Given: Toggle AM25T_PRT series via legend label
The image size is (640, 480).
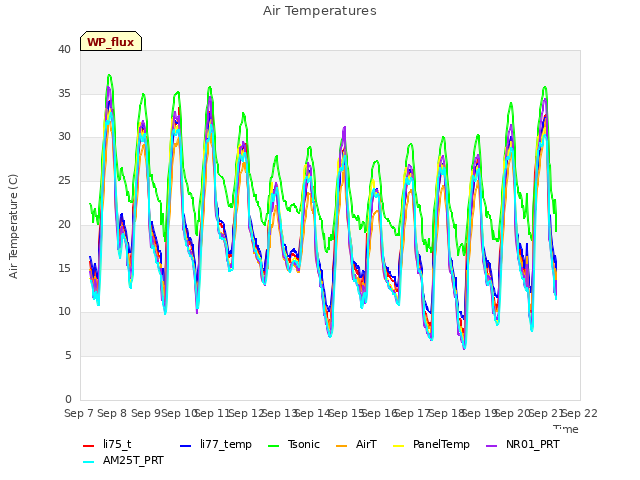Looking at the screenshot, I should pyautogui.click(x=133, y=460).
